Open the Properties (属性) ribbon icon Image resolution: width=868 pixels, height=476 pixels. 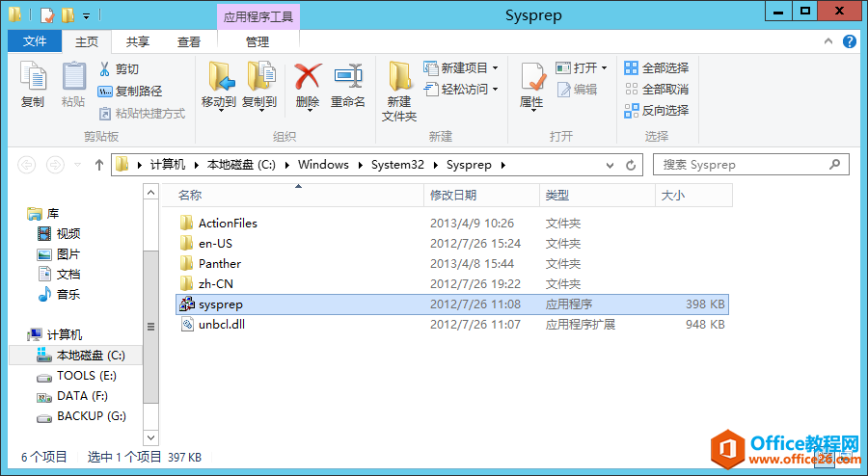(x=533, y=77)
